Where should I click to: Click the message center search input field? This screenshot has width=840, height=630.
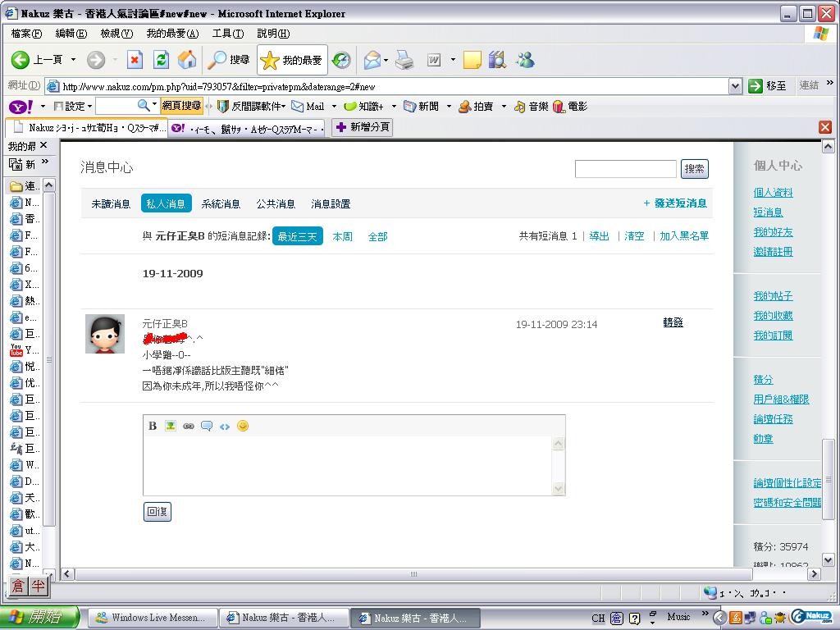625,169
